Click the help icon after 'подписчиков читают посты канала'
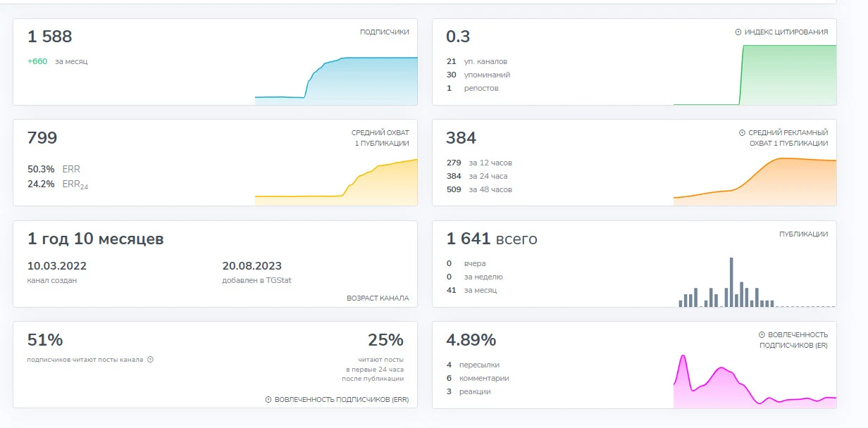This screenshot has width=868, height=428. (x=150, y=360)
